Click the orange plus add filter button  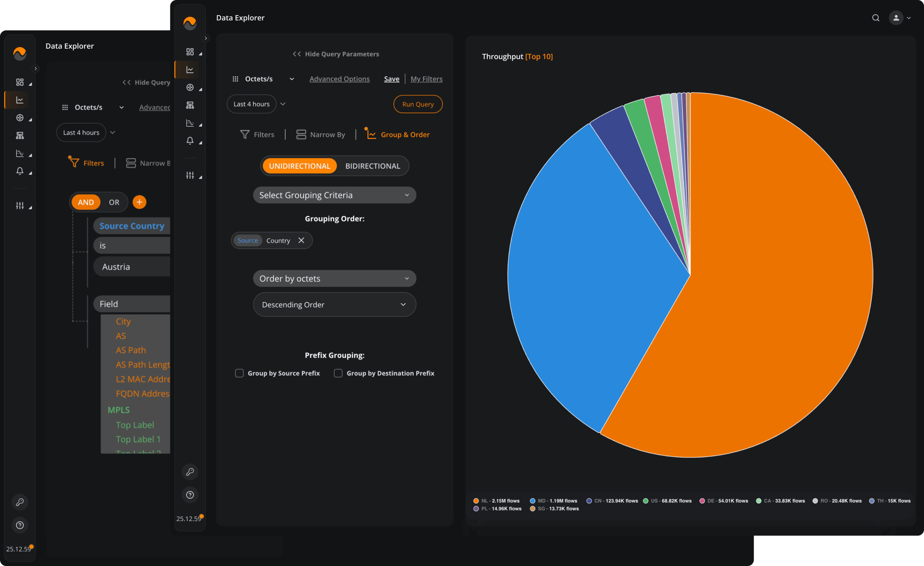click(139, 202)
